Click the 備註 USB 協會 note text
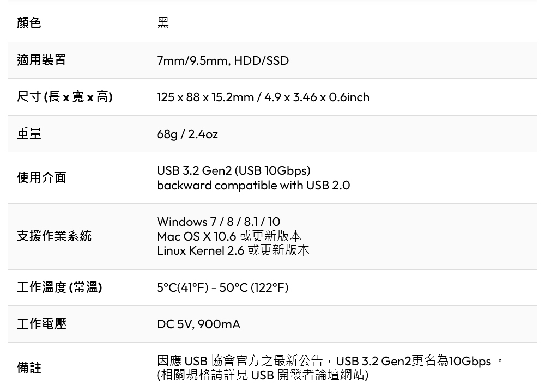 [x=330, y=367]
